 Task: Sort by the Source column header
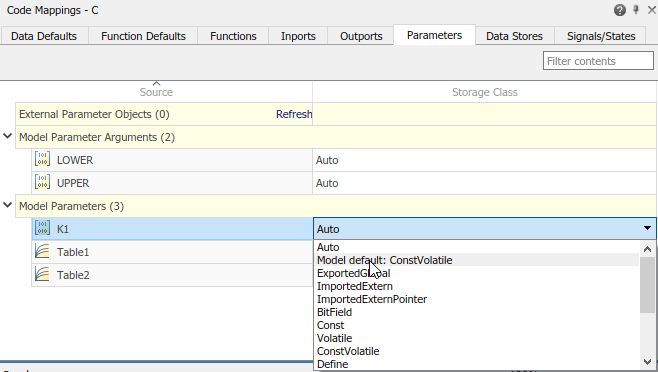(156, 92)
